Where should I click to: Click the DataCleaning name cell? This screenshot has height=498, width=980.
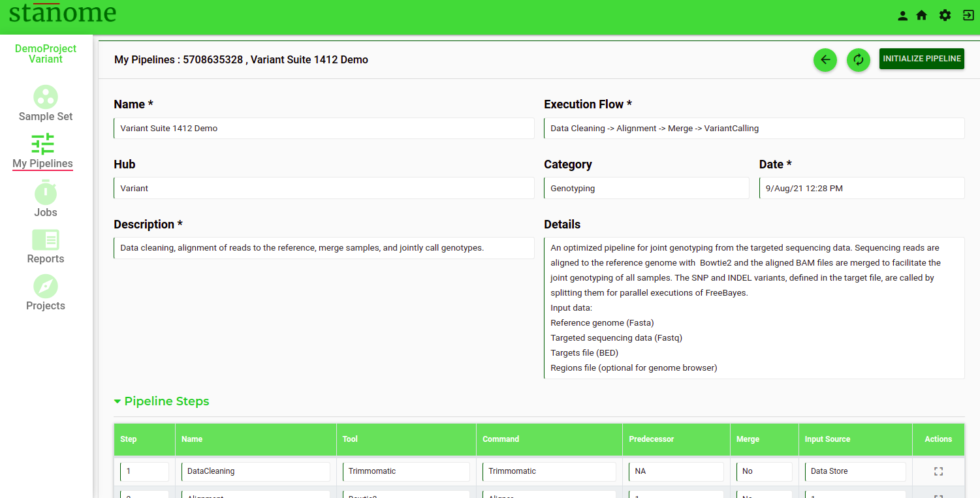pos(256,471)
